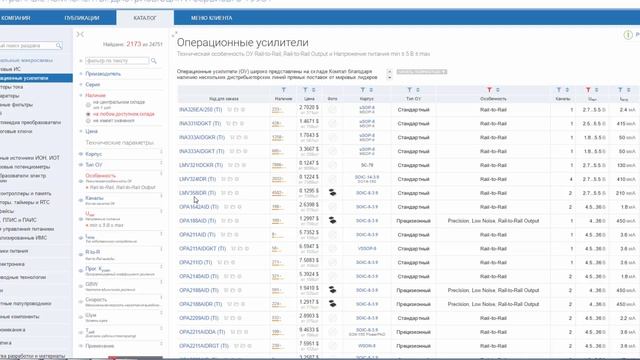Toggle the eye icon for Тип ОУ parameter

pyautogui.click(x=81, y=165)
